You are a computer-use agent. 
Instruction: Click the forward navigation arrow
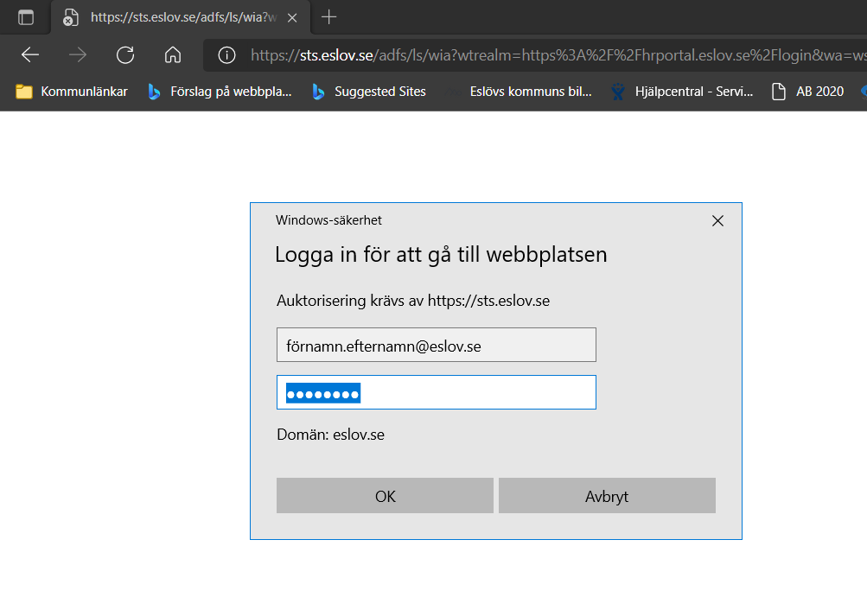[78, 54]
